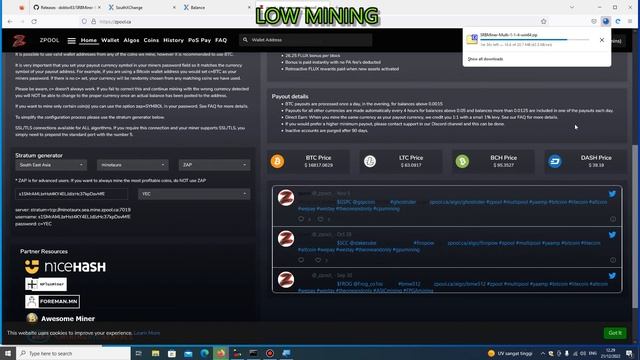Click the info icon on the $GSPC tweet
This screenshot has height=360, width=640.
pyautogui.click(x=613, y=219)
